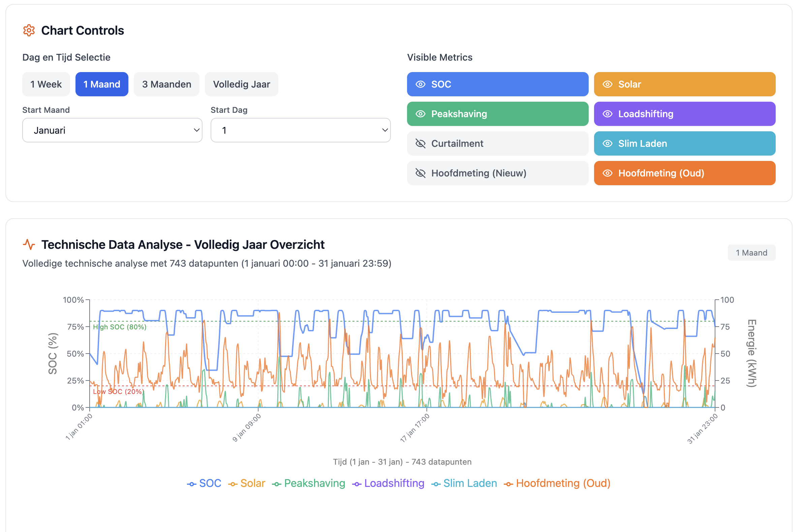Click the eye icon on Solar metric
The image size is (804, 532).
pos(607,84)
